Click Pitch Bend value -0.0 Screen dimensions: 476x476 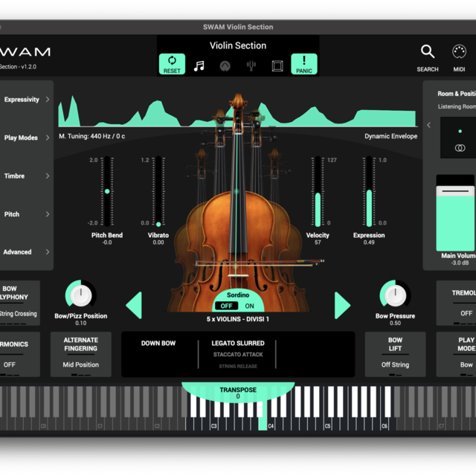tap(107, 242)
